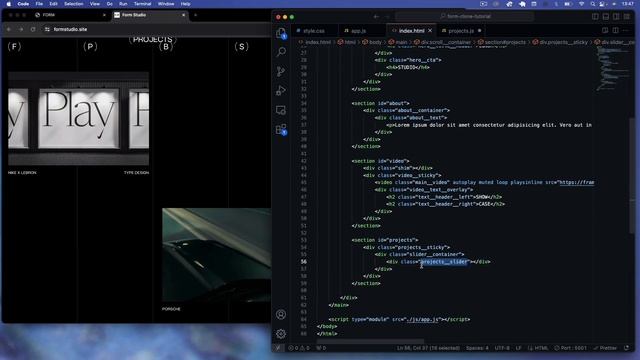
Task: Click the Wi-Fi icon in menu bar
Action: [581, 4]
